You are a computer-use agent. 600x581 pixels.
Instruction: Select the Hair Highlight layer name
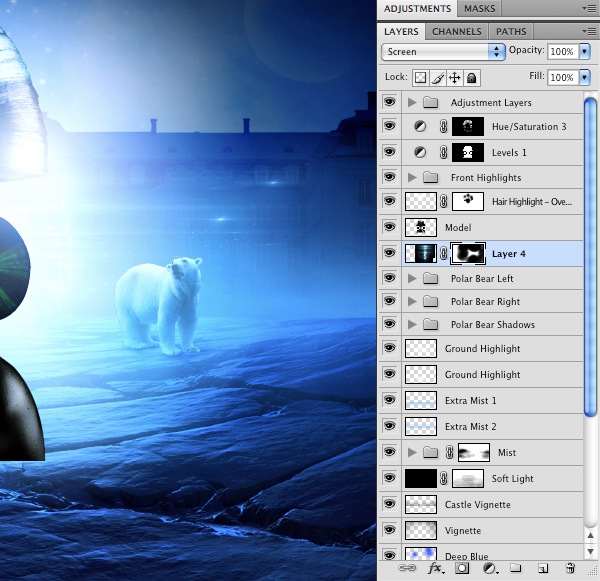[532, 201]
